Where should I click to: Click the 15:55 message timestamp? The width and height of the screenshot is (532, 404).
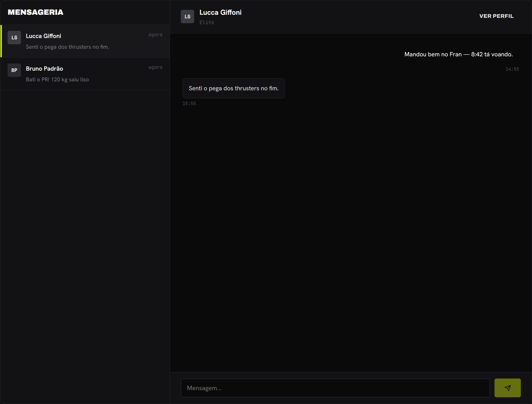189,103
